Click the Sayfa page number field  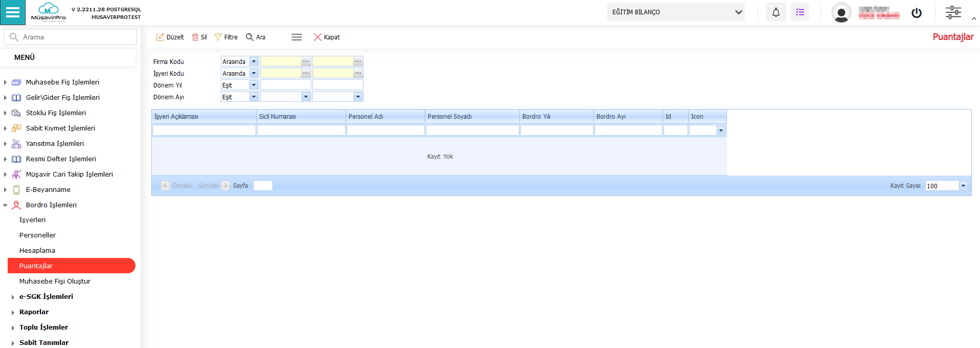(x=263, y=185)
